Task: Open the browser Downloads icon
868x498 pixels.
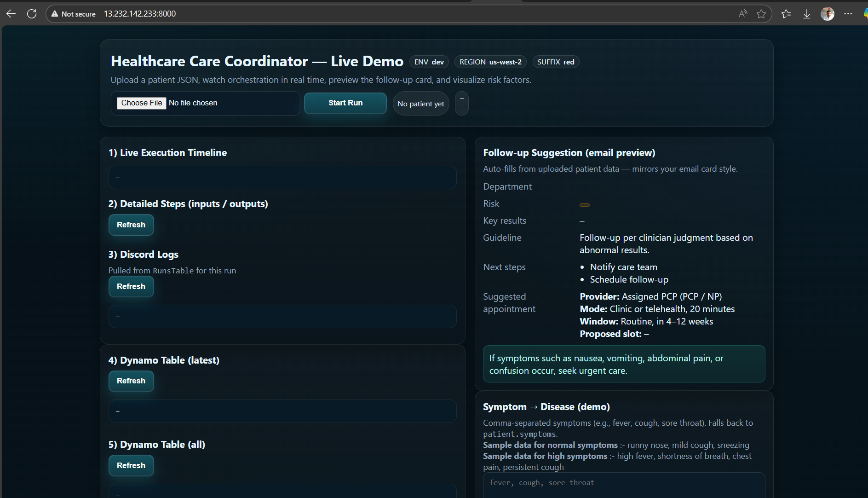Action: pos(807,14)
